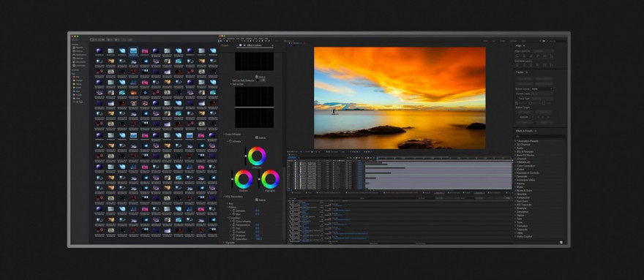Click the Highlights color wheel
Image resolution: width=644 pixels, height=280 pixels.
coord(270,179)
